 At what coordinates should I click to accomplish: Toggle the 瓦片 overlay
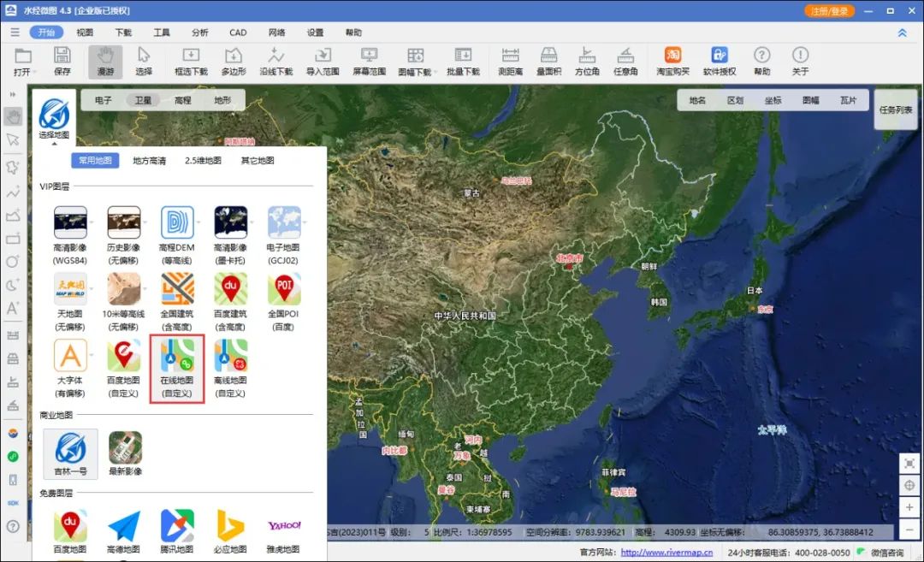coord(848,101)
